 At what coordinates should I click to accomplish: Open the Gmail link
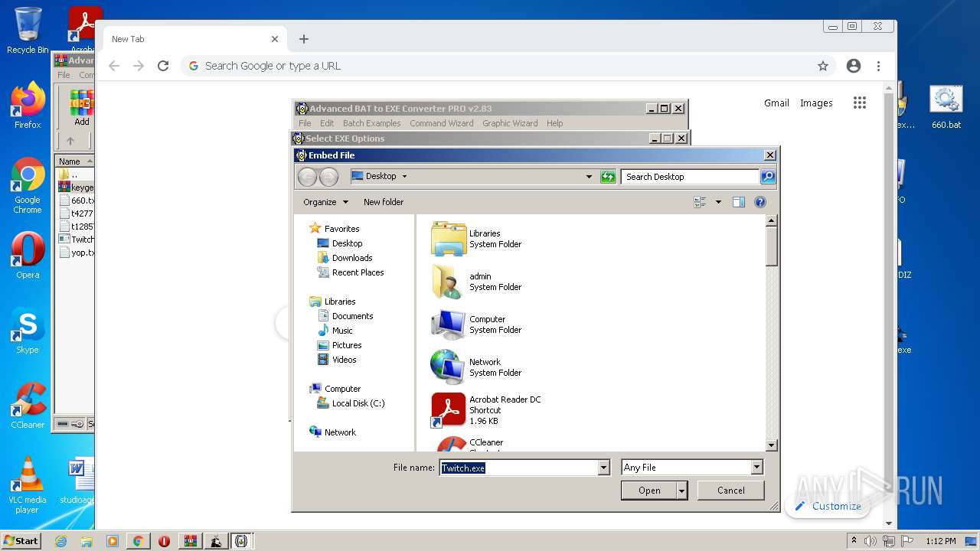[x=776, y=103]
